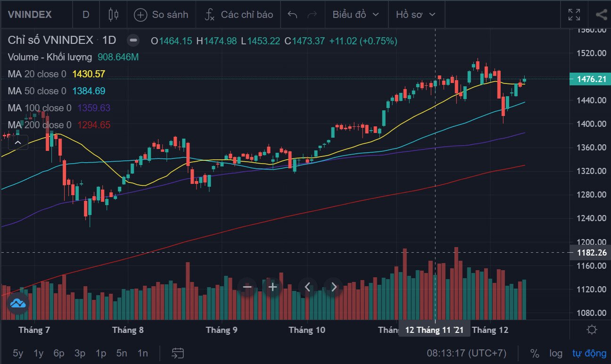This screenshot has height=364, width=611.
Task: Toggle log scale mode
Action: pos(556,353)
